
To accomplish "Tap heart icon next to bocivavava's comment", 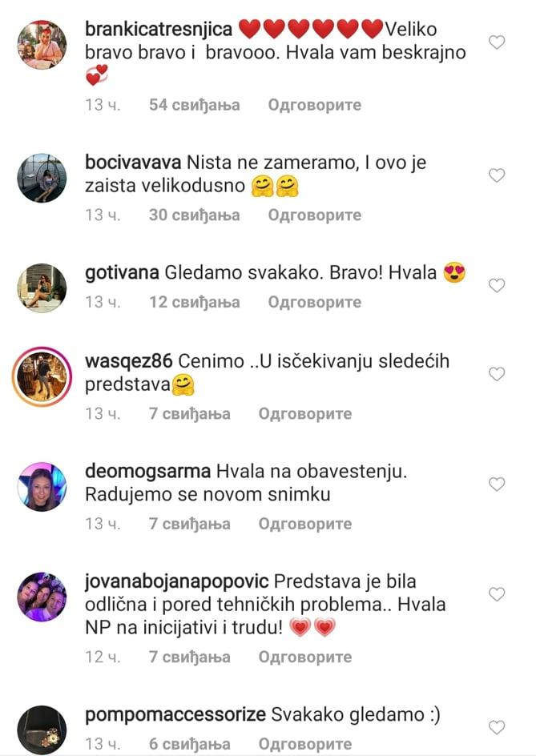I will click(x=497, y=175).
